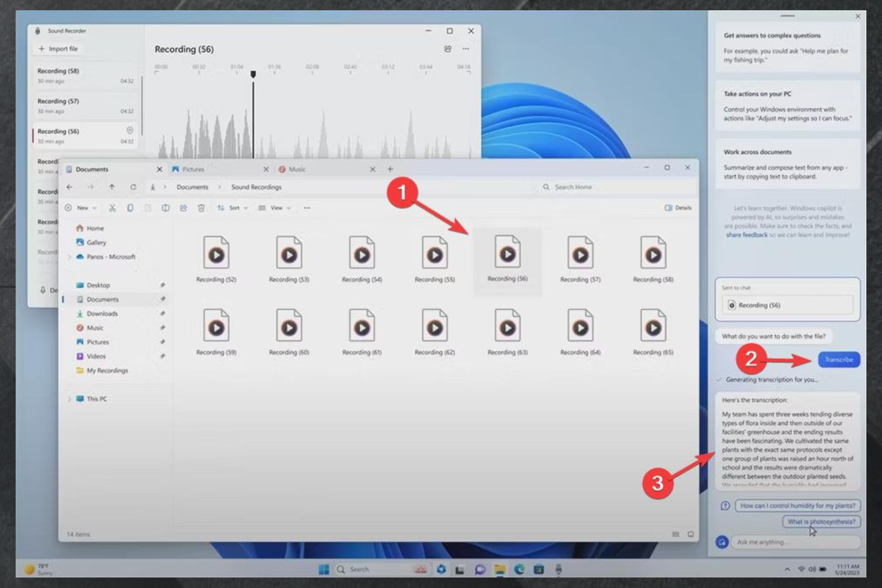Viewport: 882px width, 588px height.
Task: Click the Refresh icon in address bar
Action: click(x=133, y=187)
